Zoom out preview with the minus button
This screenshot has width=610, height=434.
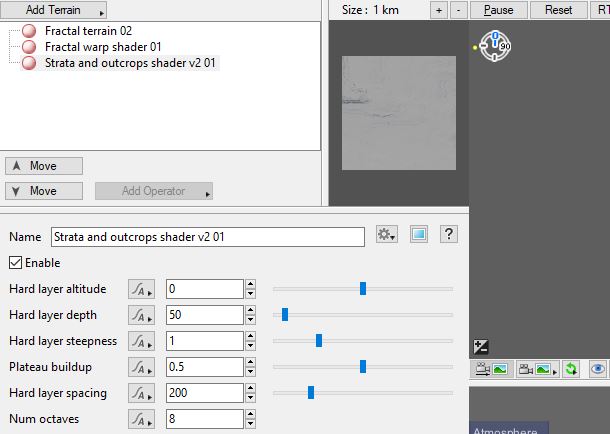[459, 10]
